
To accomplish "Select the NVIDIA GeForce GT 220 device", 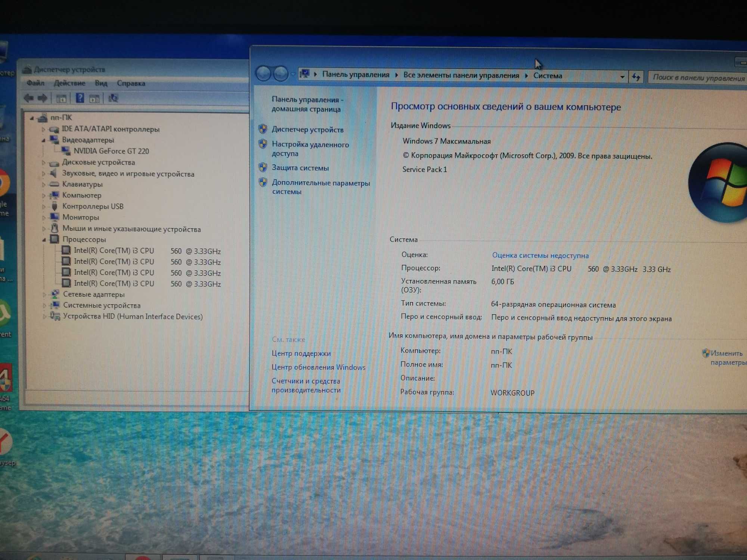I will coord(111,151).
